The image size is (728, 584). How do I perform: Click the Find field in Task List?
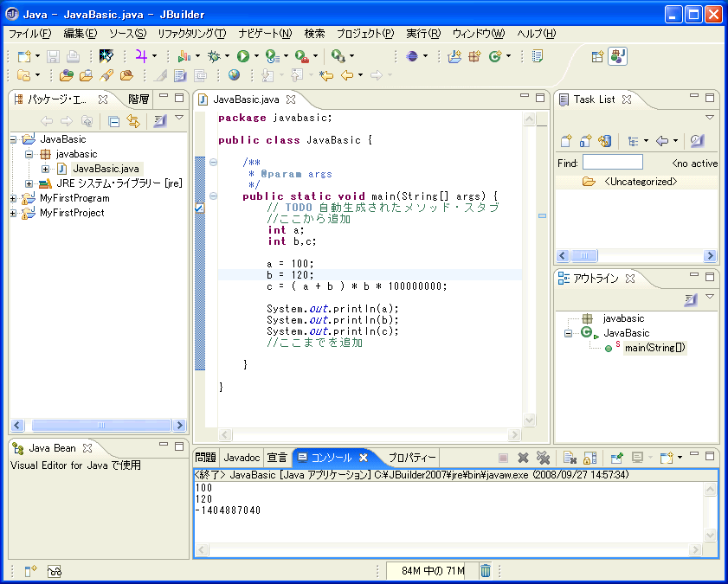(x=613, y=163)
